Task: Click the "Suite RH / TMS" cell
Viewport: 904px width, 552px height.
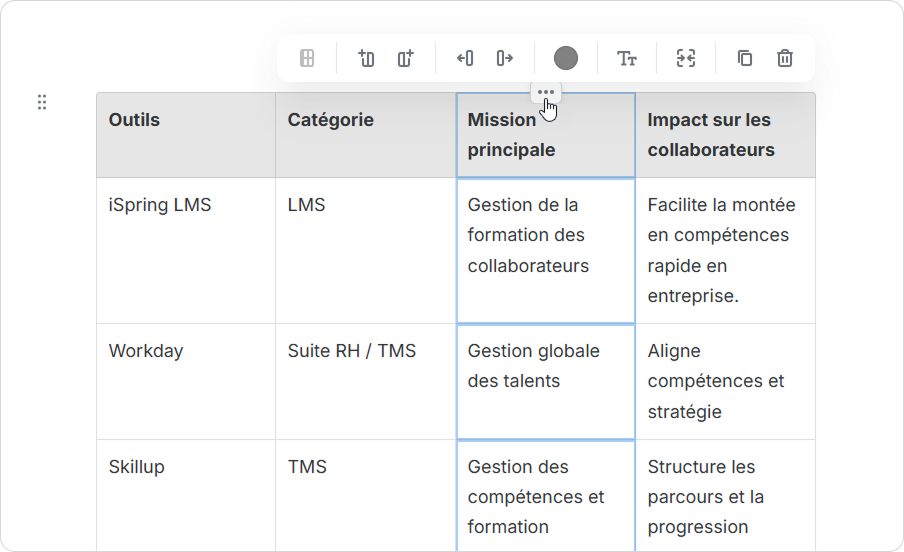Action: click(365, 381)
